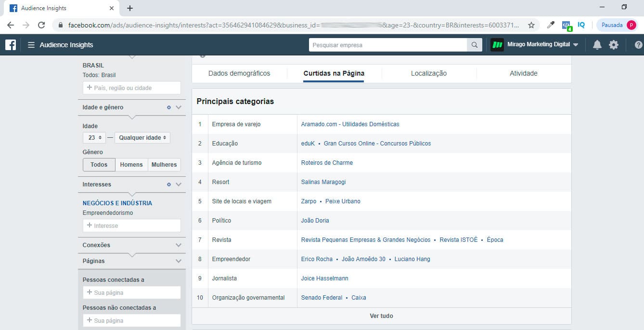The height and width of the screenshot is (330, 644).
Task: Click the browser address bar URL
Action: (294, 25)
